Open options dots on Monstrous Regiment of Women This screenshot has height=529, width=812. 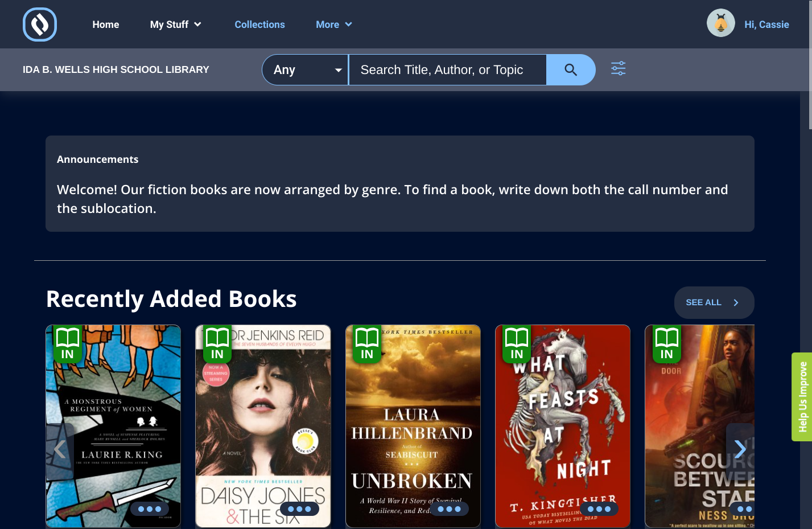click(150, 509)
